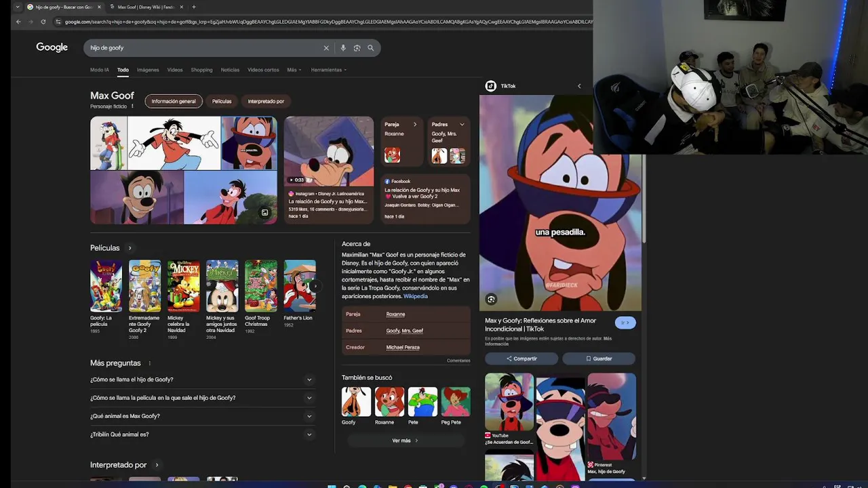Open Más preguntas three-dot menu
Screen dimensions: 868x488
[150, 363]
